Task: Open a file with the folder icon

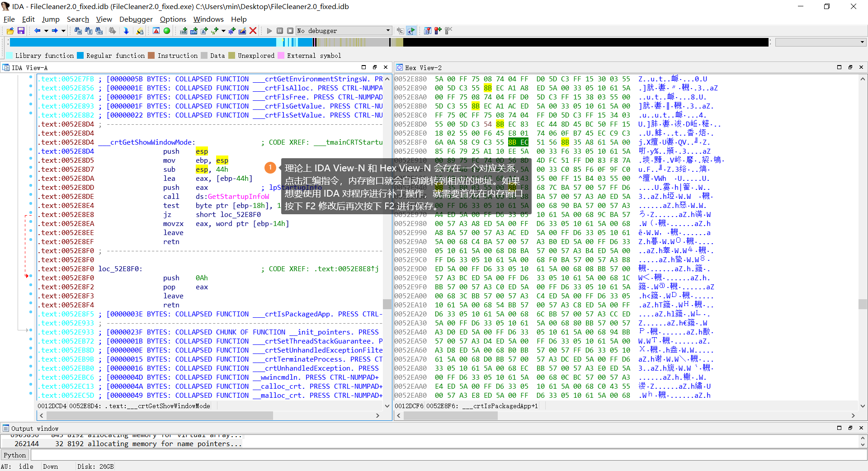Action: 10,31
